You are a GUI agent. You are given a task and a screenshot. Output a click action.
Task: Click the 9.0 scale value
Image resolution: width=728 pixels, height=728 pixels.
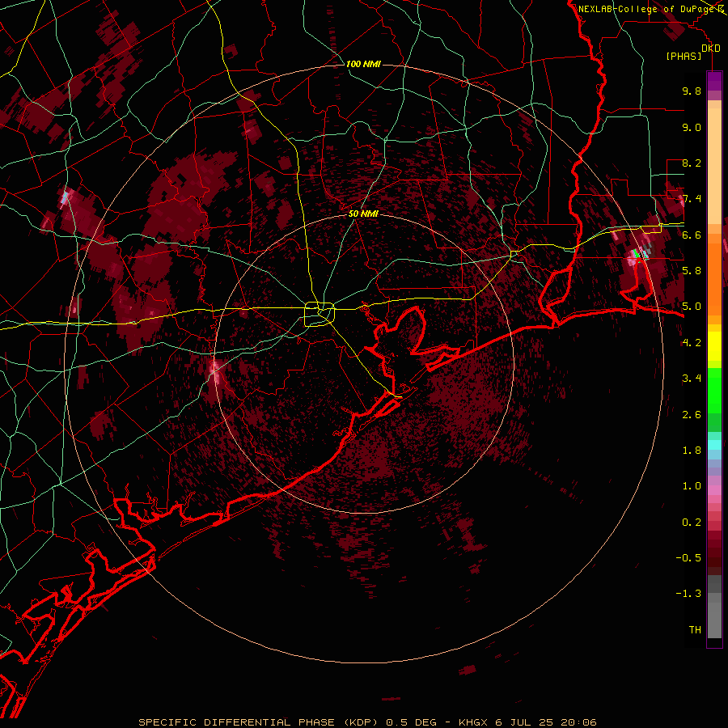(x=692, y=127)
